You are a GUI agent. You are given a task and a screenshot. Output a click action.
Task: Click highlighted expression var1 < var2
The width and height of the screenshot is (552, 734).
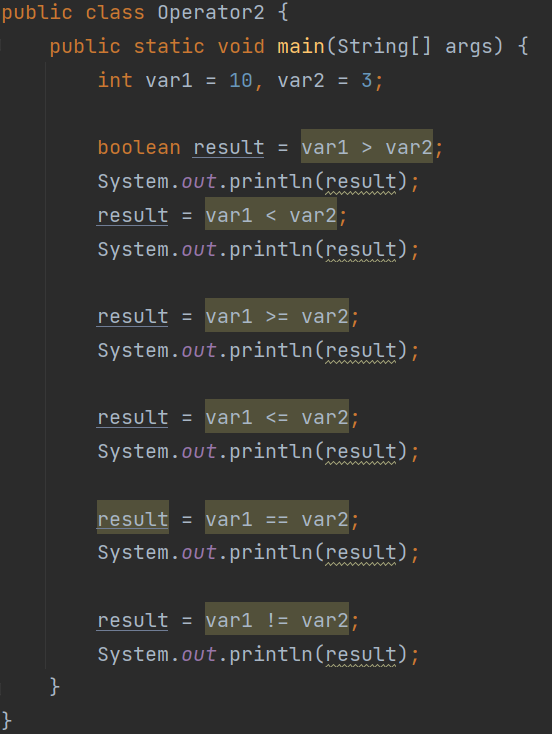point(271,213)
